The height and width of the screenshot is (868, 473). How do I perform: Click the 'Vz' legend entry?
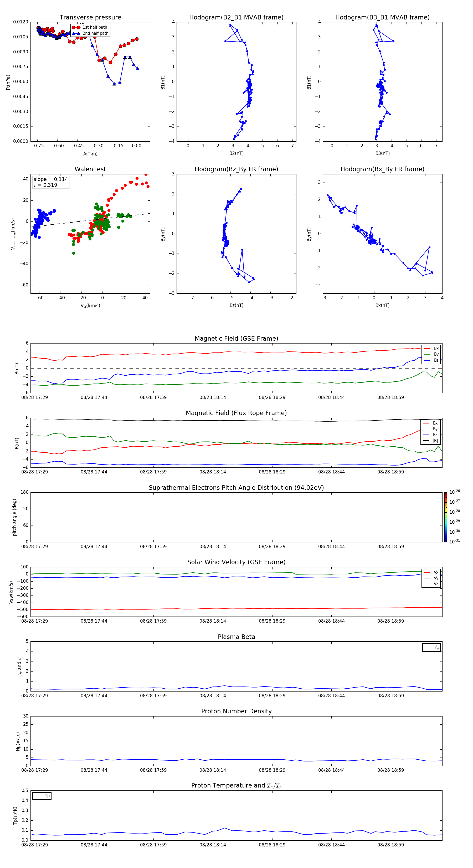click(431, 584)
